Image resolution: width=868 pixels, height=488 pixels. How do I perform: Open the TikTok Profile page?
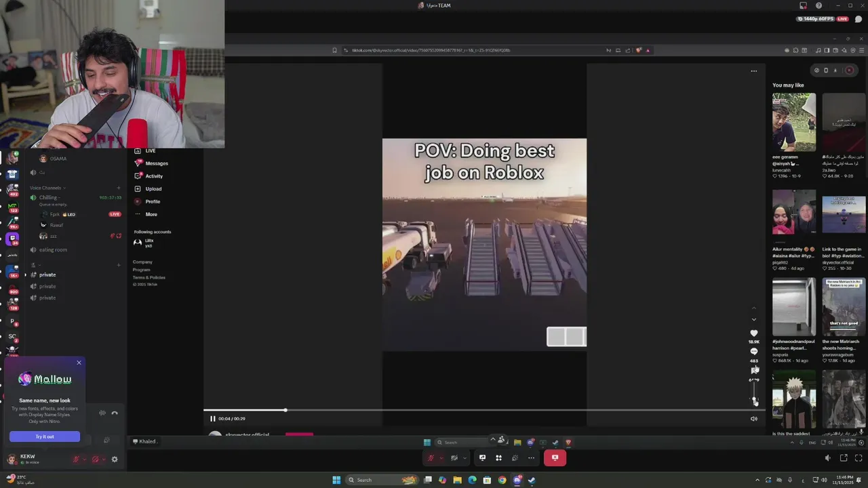(x=147, y=201)
